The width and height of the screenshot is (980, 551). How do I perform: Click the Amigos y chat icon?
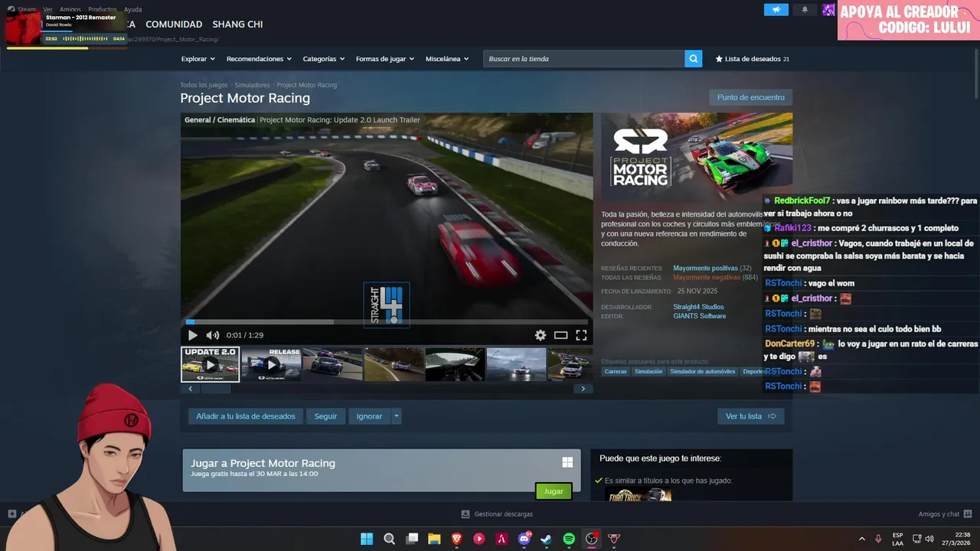(968, 514)
